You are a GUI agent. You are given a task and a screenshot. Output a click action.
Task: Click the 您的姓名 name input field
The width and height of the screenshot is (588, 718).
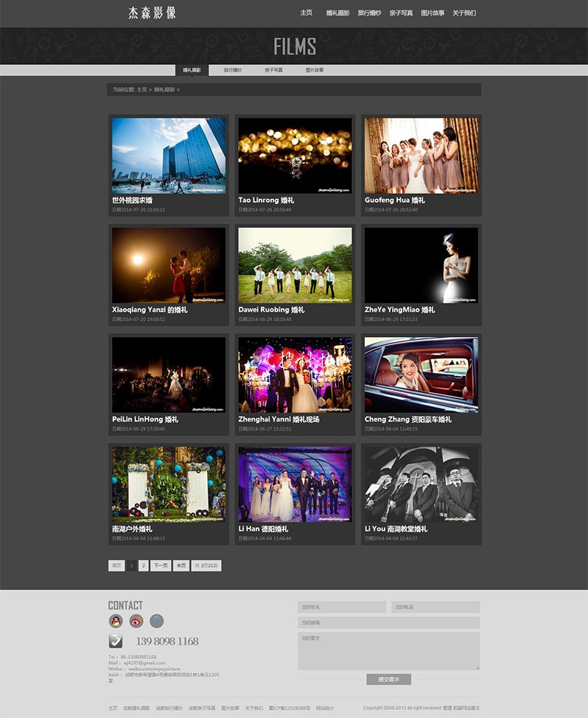click(342, 607)
